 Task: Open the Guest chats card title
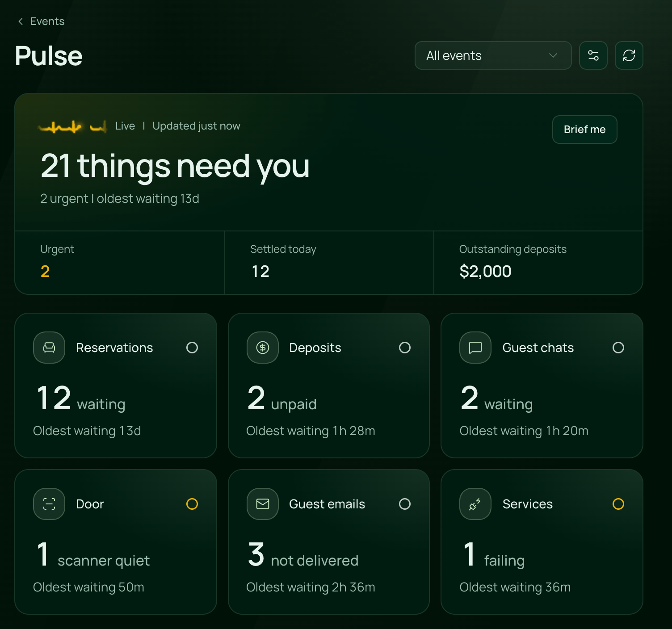click(538, 348)
